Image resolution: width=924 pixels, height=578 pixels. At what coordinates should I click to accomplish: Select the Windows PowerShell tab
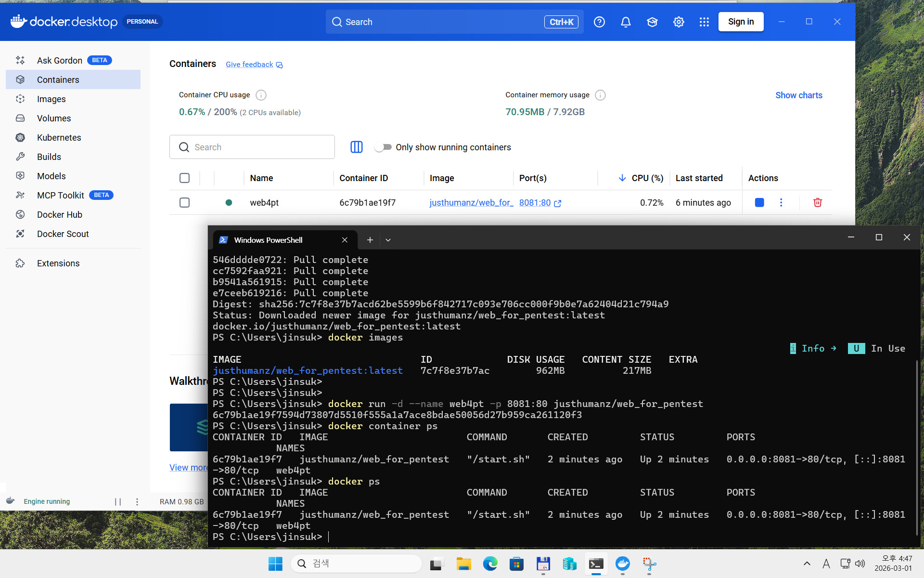(285, 240)
